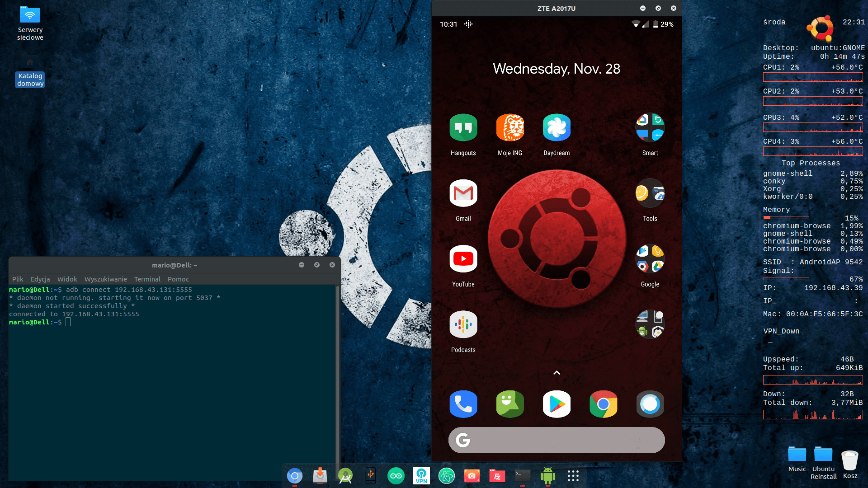Expand the Smart app folder
Image resolution: width=868 pixels, height=488 pixels.
[650, 128]
